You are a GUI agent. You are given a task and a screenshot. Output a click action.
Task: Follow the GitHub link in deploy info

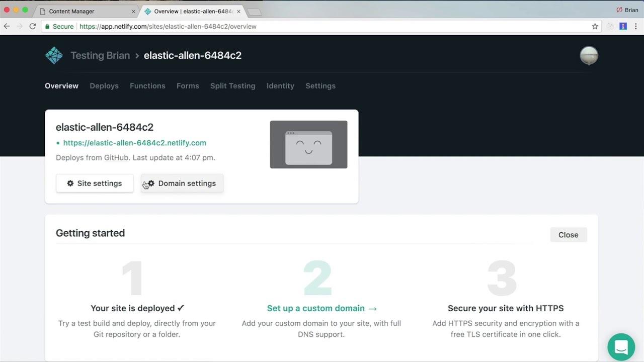tap(116, 157)
